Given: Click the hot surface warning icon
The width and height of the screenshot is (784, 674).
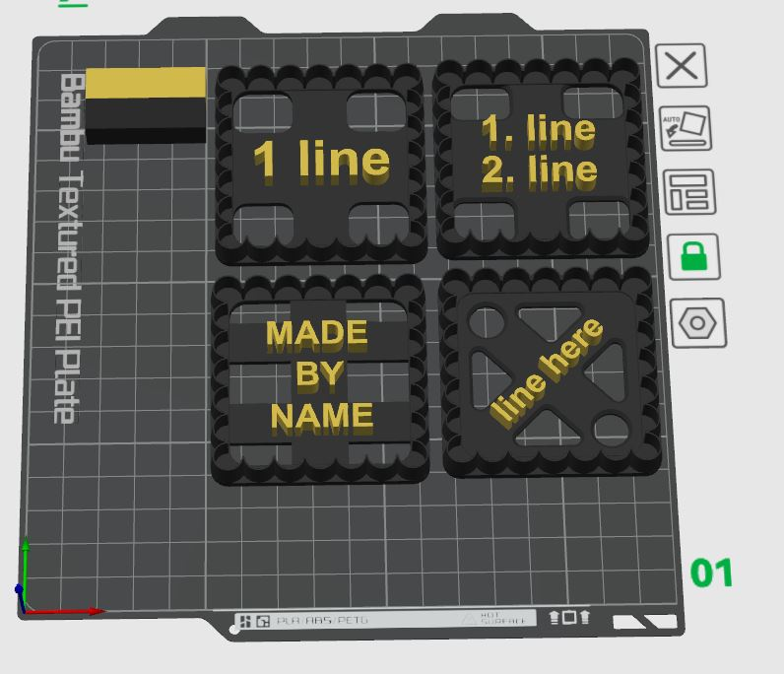Looking at the screenshot, I should (469, 619).
